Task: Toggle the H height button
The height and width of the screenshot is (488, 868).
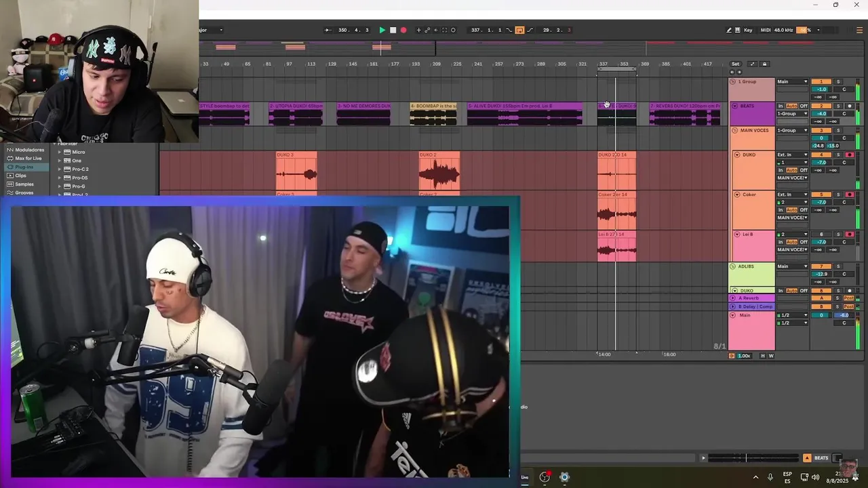Action: click(x=763, y=356)
